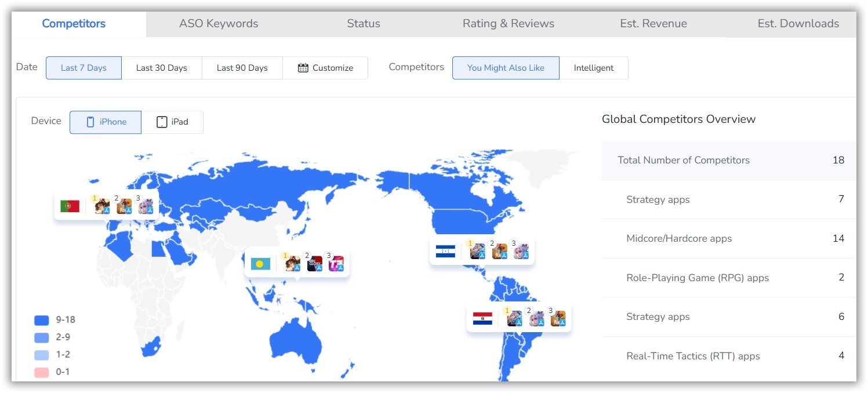Click the Portugal flag icon on map
This screenshot has height=393, width=868.
coord(70,206)
